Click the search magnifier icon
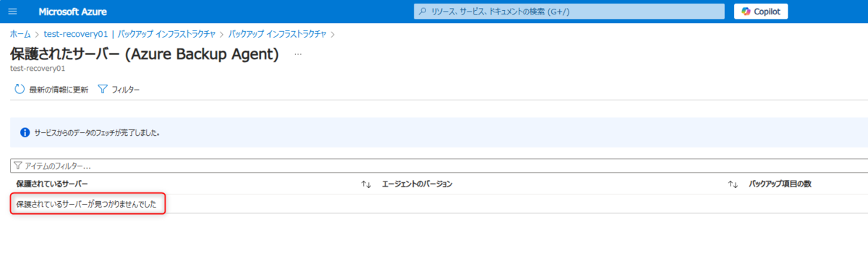The height and width of the screenshot is (269, 868). pyautogui.click(x=422, y=12)
